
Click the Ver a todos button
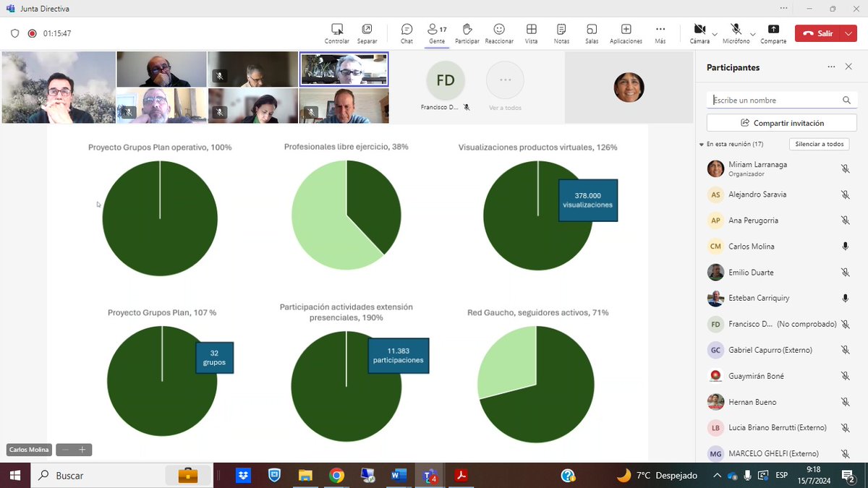tap(505, 86)
